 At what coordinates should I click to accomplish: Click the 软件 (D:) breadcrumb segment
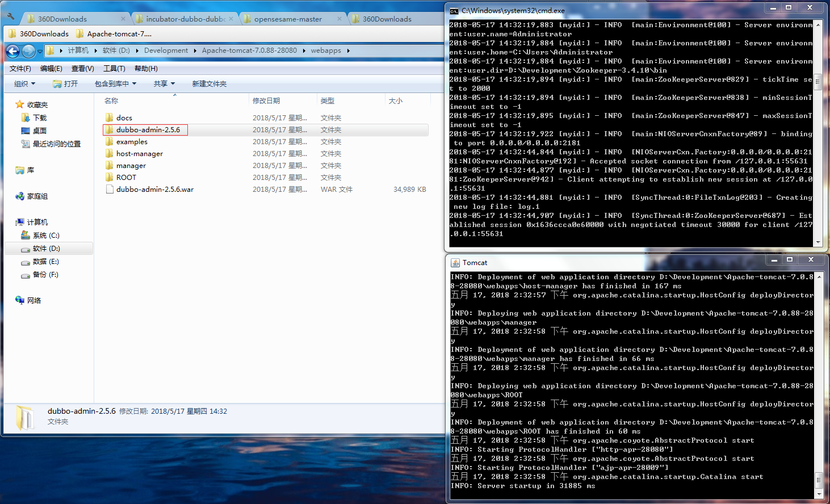click(x=116, y=51)
